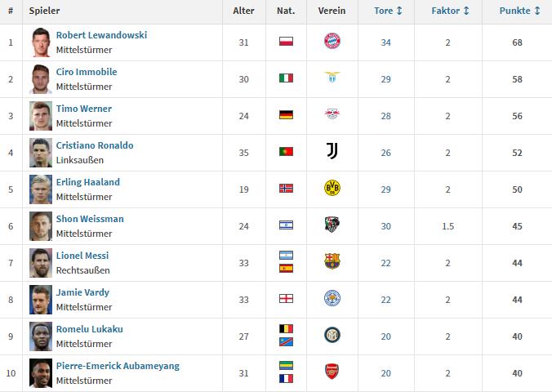Sort the table by Faktor column
This screenshot has width=552, height=392.
click(x=450, y=11)
